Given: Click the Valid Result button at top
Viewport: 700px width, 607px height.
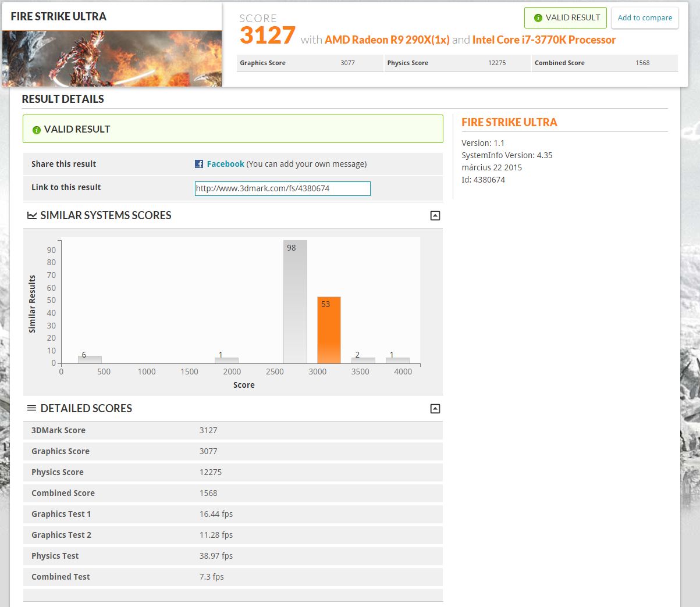Looking at the screenshot, I should point(566,18).
